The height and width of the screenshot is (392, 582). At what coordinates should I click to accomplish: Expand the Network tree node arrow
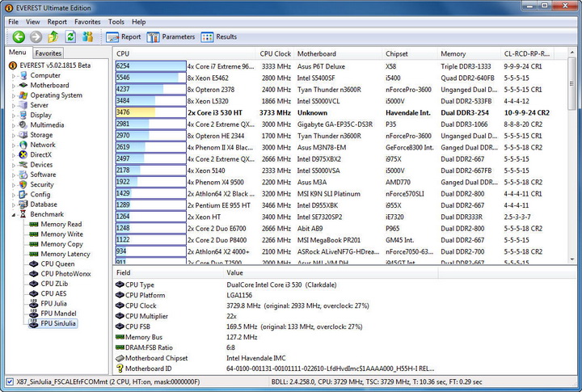pyautogui.click(x=14, y=145)
